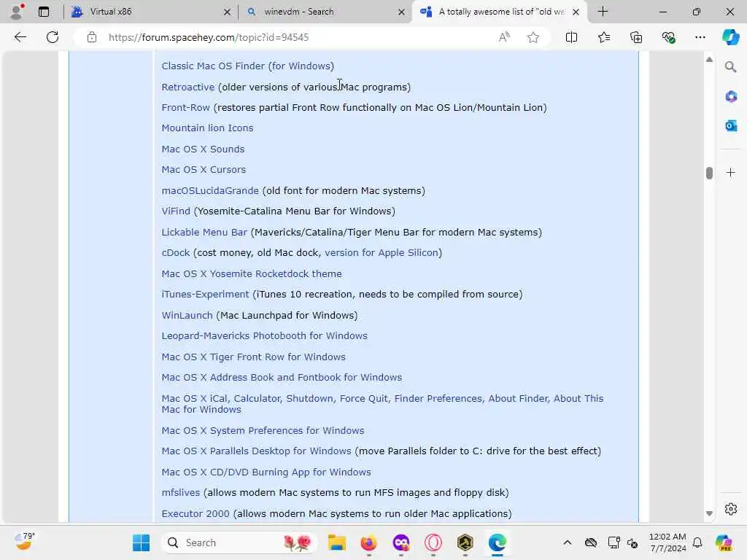Open the ViFind link
Image resolution: width=747 pixels, height=560 pixels.
pyautogui.click(x=176, y=211)
